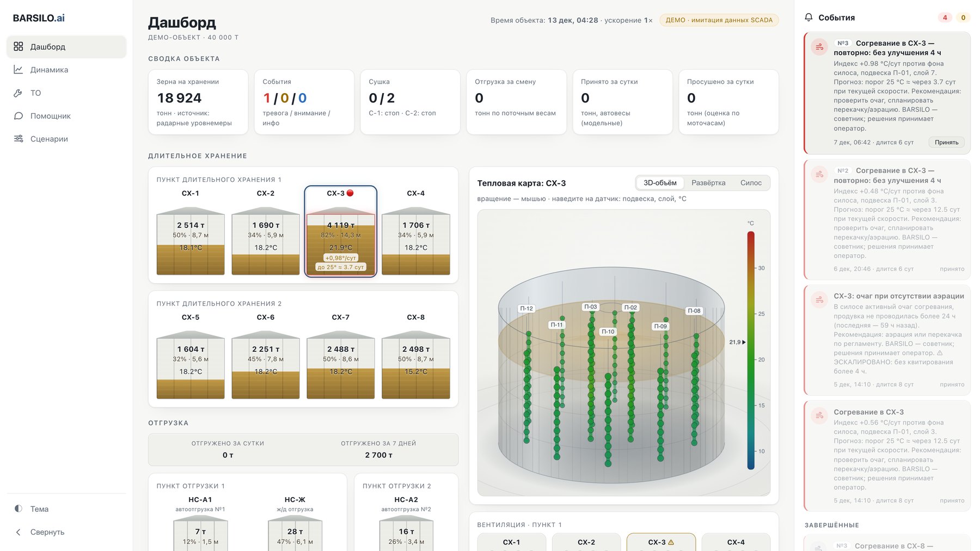Click the icon of СХ-3 очаг event
980x551 pixels.
pyautogui.click(x=819, y=300)
